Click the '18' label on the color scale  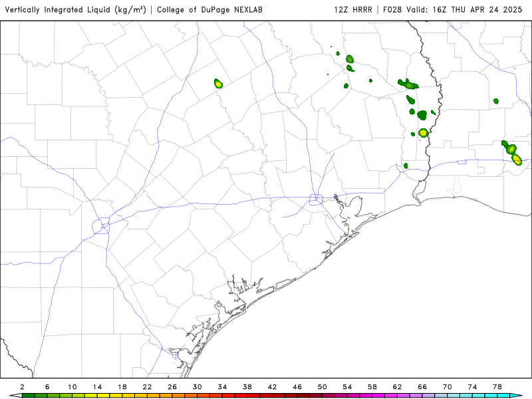click(x=122, y=387)
